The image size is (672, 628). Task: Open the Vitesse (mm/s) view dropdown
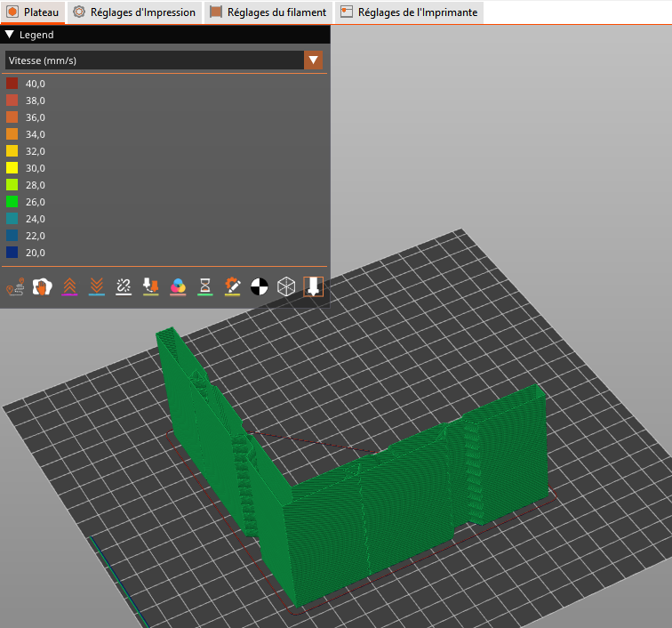(x=164, y=60)
